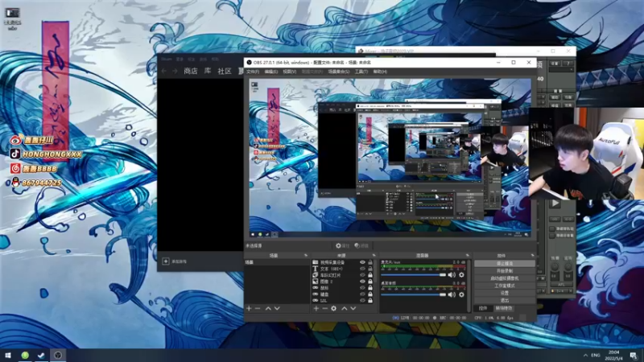The width and height of the screenshot is (644, 362).
Task: Click the 启动虚拟摄像机 button
Action: click(x=505, y=278)
